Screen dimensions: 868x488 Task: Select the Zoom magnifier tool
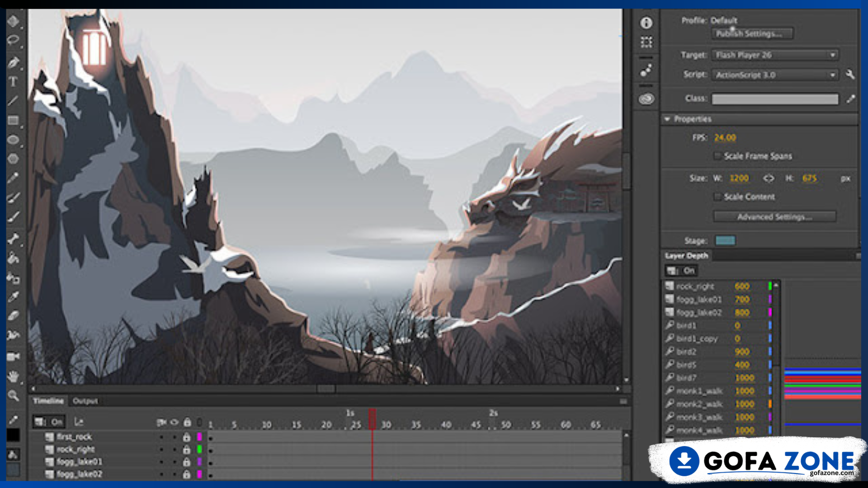pos(13,396)
